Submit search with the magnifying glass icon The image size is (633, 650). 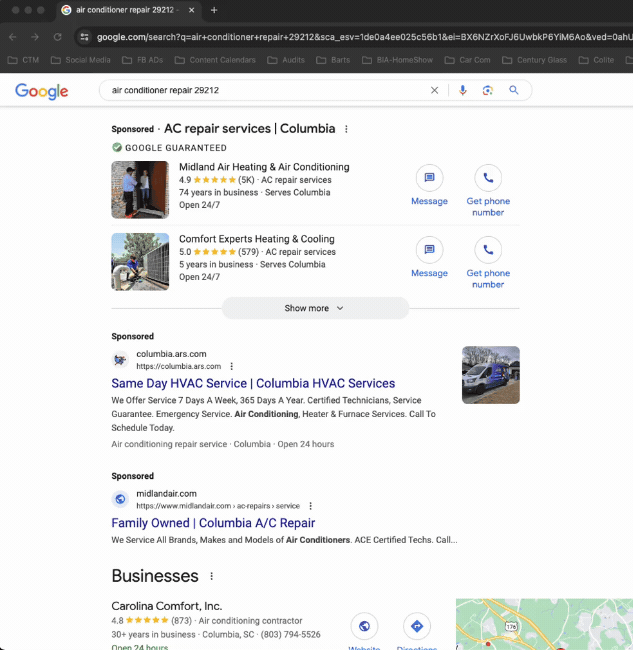[x=514, y=90]
